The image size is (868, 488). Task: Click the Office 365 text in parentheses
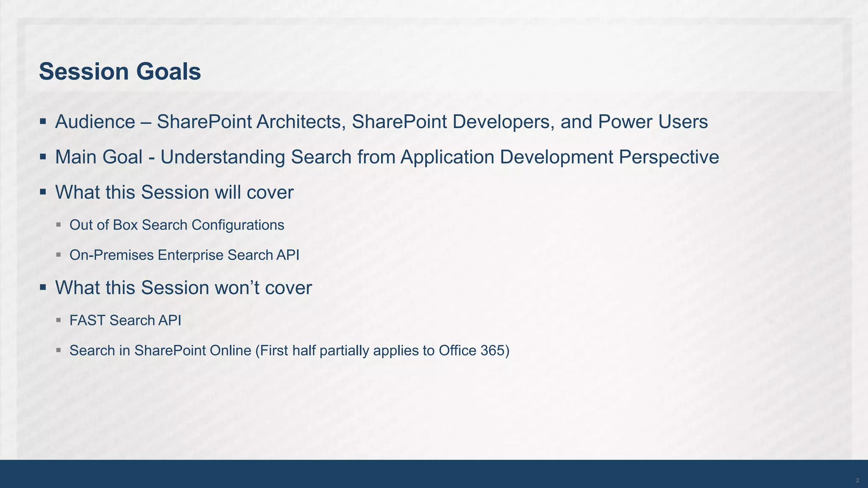[471, 351]
